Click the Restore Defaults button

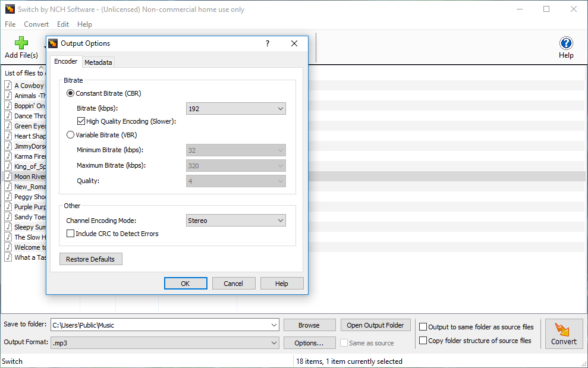[90, 259]
